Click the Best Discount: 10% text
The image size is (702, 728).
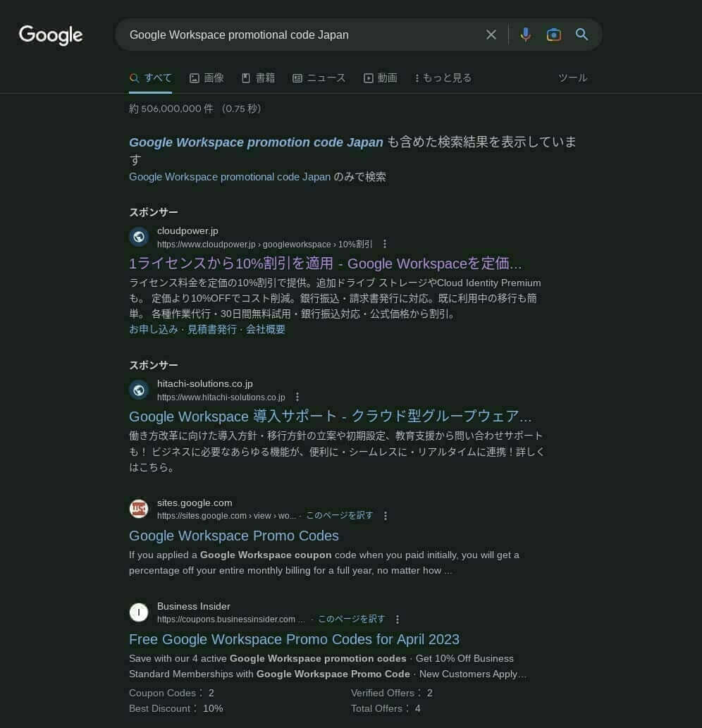click(x=176, y=708)
